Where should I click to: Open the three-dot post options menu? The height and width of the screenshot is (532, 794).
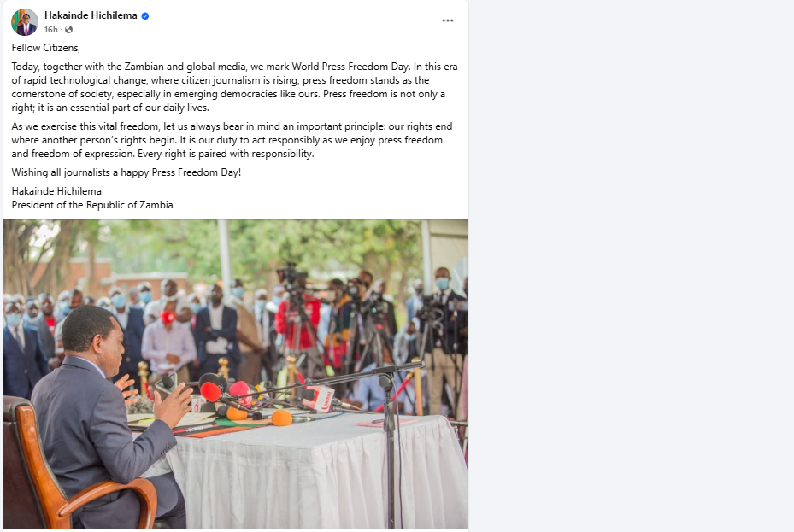448,20
